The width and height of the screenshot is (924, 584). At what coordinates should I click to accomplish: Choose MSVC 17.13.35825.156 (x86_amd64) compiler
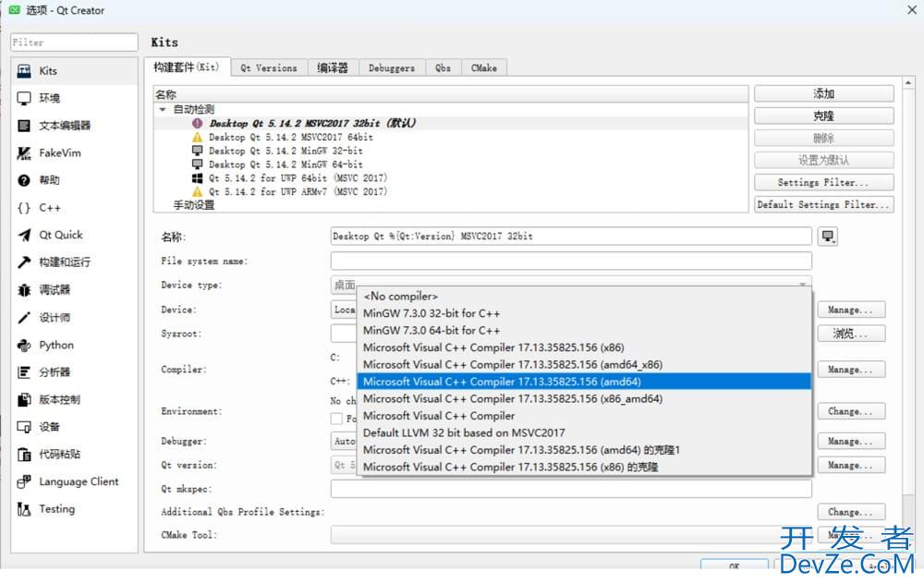tap(584, 399)
